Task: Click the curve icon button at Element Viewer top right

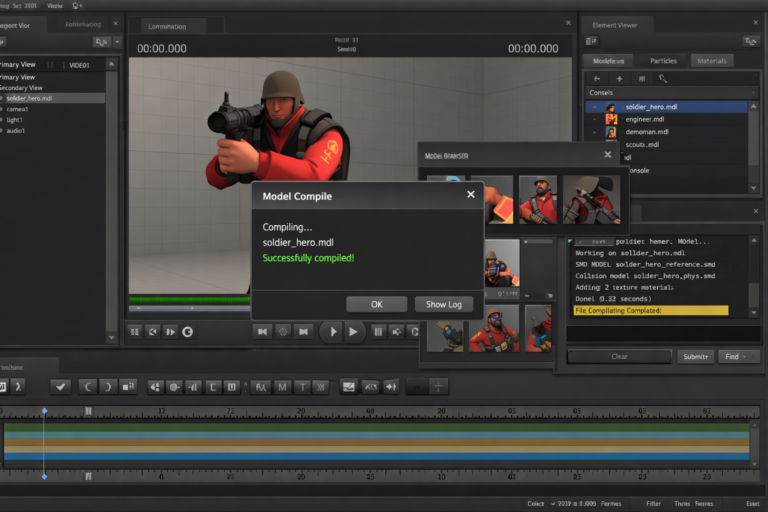Action: click(x=750, y=42)
